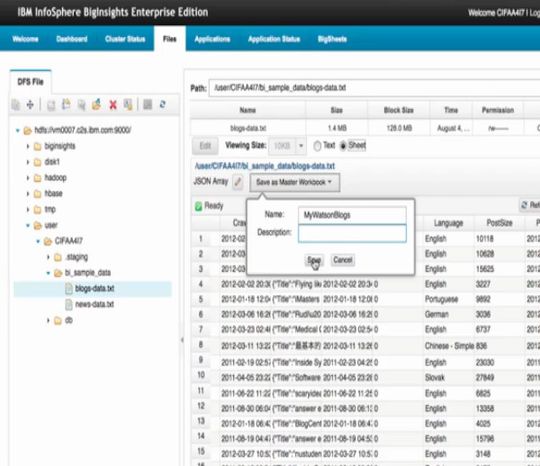Select the DFS File panel tab
Viewport: 540px width, 466px height.
[x=31, y=82]
